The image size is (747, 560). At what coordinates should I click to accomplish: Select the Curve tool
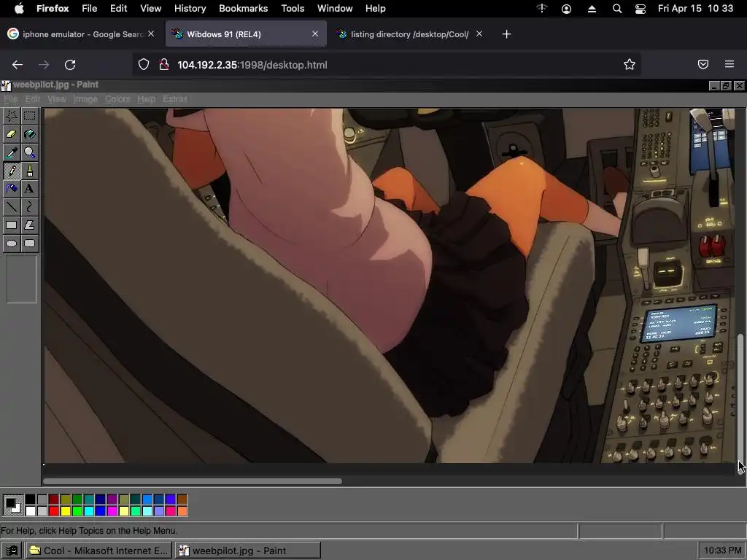click(29, 206)
